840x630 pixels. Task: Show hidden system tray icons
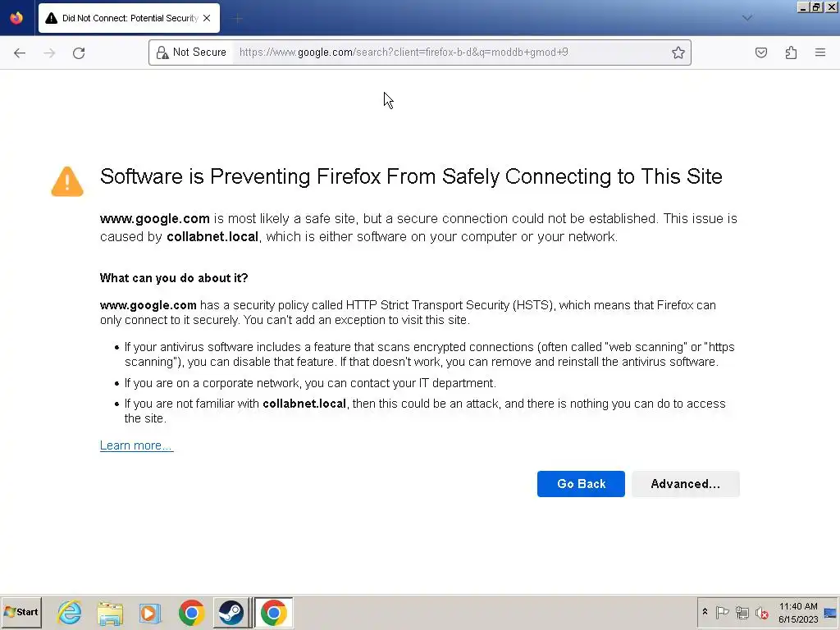click(705, 612)
